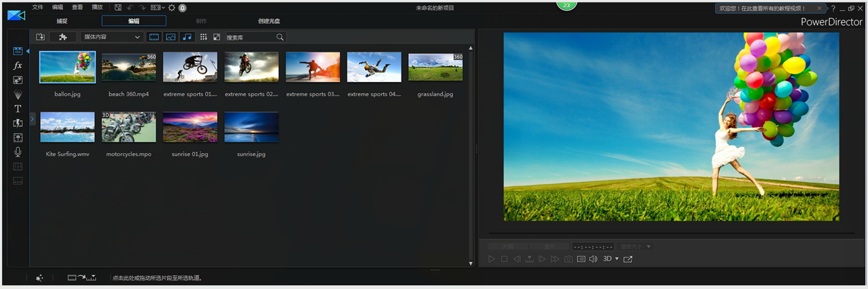Open the fx effects room
The width and height of the screenshot is (868, 289).
18,66
